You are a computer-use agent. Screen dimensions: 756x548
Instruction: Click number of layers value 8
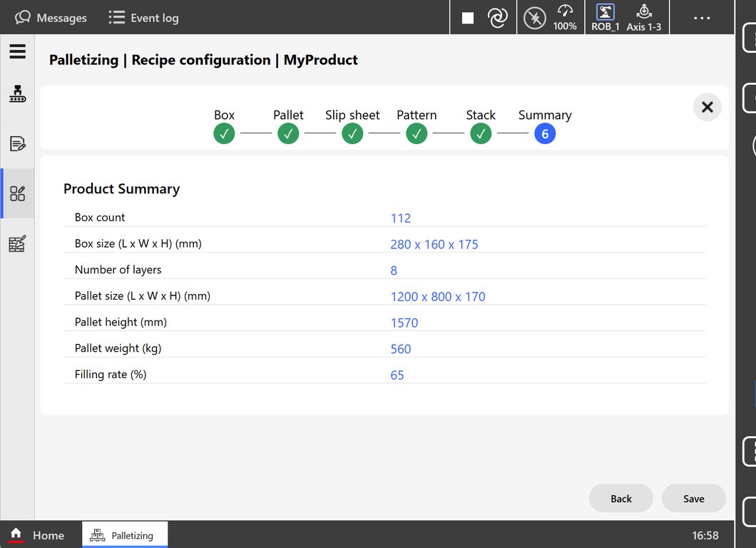click(394, 270)
